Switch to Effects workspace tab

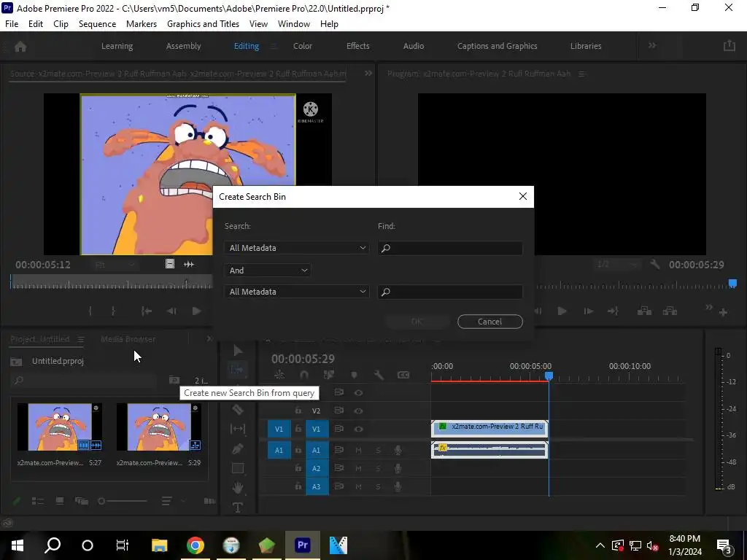pos(357,46)
